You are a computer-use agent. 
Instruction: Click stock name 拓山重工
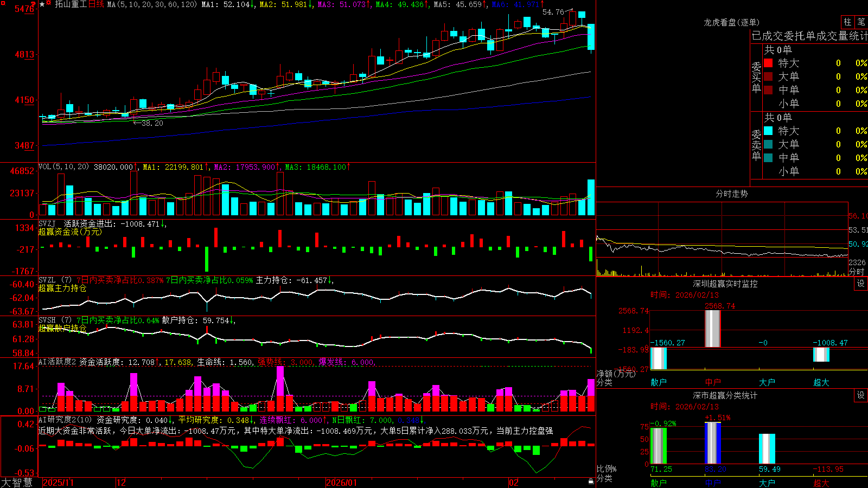(71, 4)
